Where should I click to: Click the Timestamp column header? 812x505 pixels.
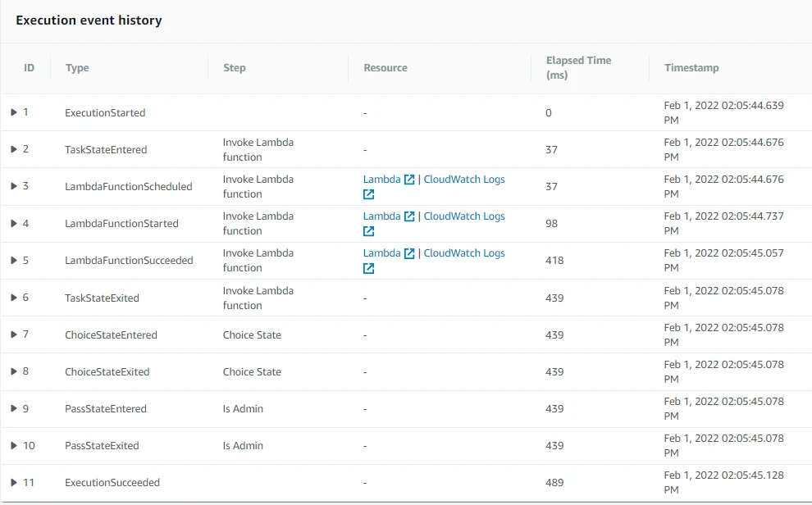(691, 68)
